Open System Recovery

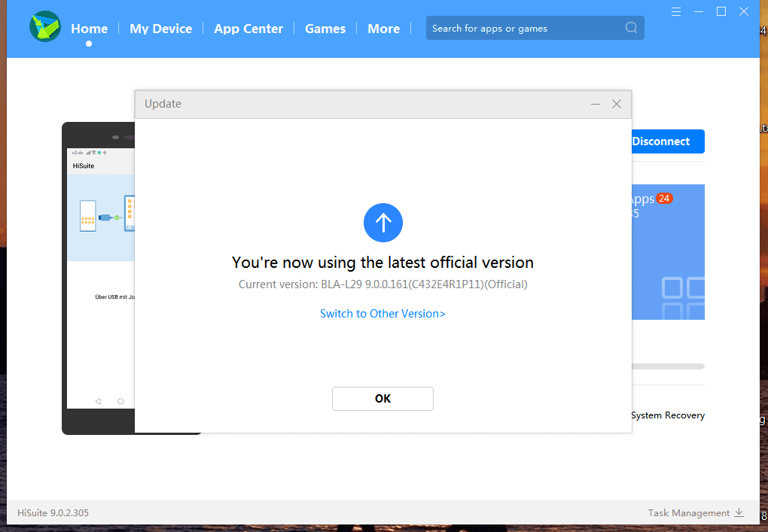point(668,415)
